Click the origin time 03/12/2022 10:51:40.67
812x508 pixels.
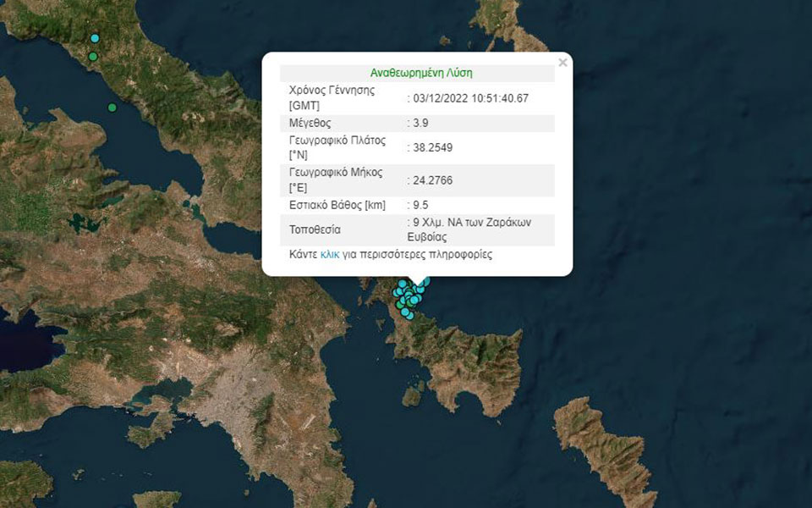pos(468,97)
